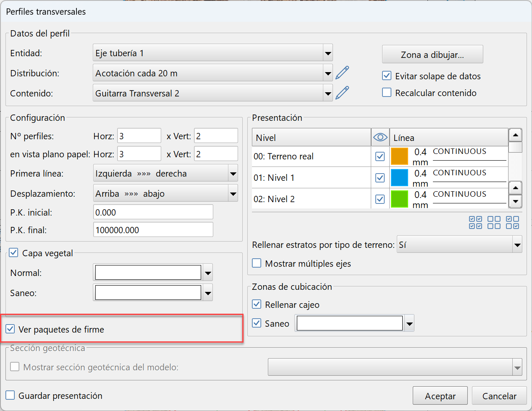Click the orange Terreno real color swatch
532x411 pixels.
pos(399,156)
